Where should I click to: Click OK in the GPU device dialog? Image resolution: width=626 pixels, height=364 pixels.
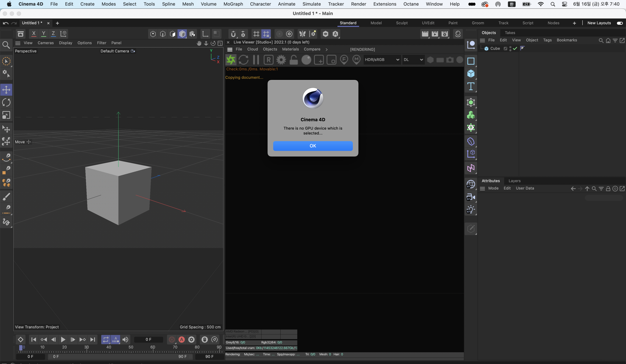tap(313, 146)
